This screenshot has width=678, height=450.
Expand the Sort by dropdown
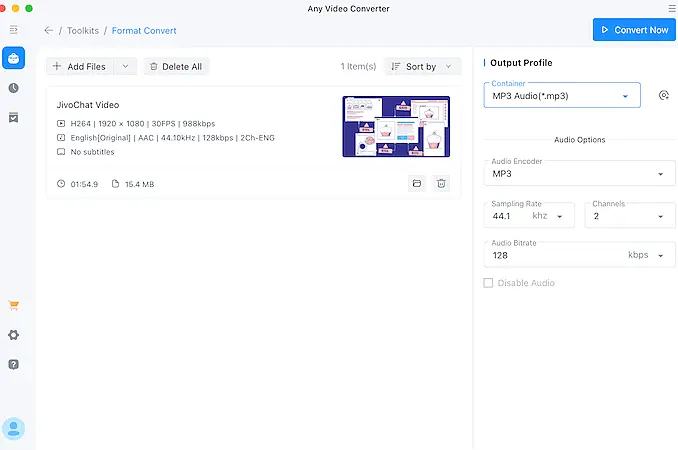(424, 67)
